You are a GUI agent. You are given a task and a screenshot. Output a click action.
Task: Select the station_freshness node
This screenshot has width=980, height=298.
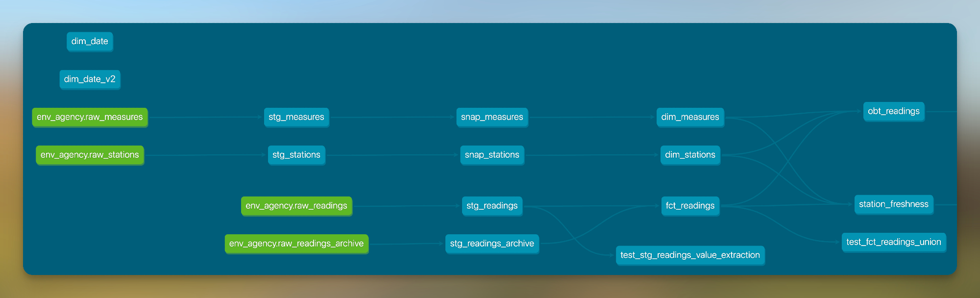[x=893, y=204]
